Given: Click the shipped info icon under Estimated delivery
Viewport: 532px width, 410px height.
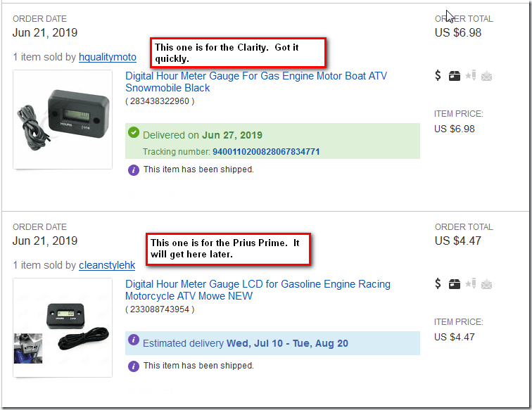Looking at the screenshot, I should tap(134, 366).
